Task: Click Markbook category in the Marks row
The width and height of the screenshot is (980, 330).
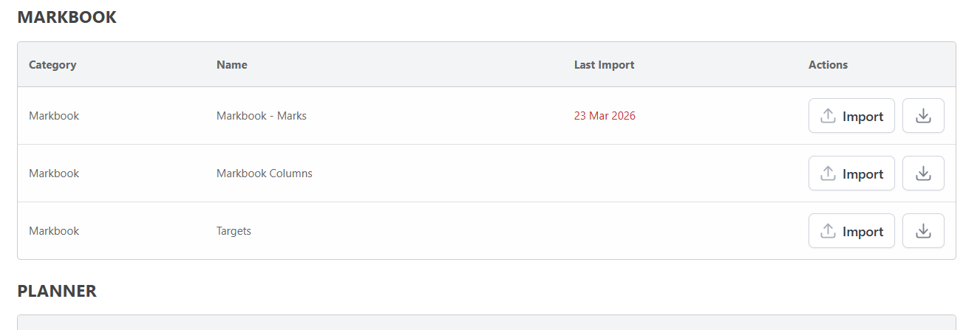Action: coord(54,116)
